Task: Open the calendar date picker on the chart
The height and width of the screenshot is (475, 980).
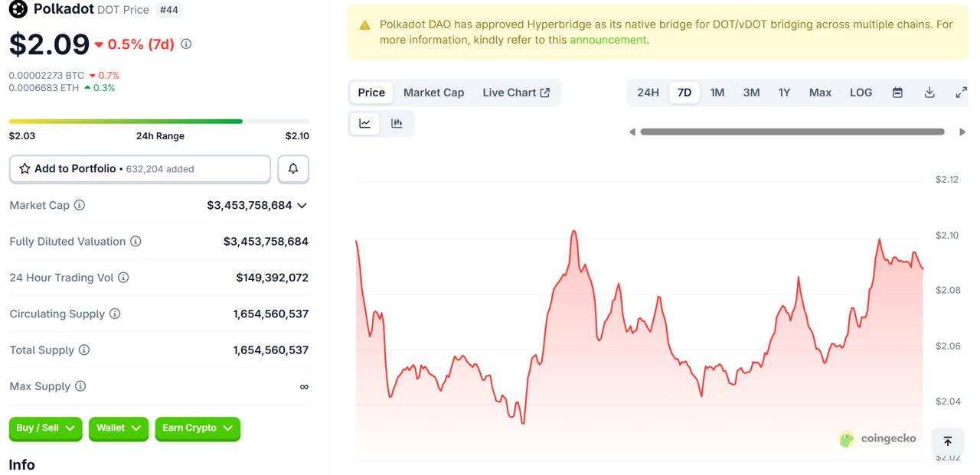Action: (897, 92)
